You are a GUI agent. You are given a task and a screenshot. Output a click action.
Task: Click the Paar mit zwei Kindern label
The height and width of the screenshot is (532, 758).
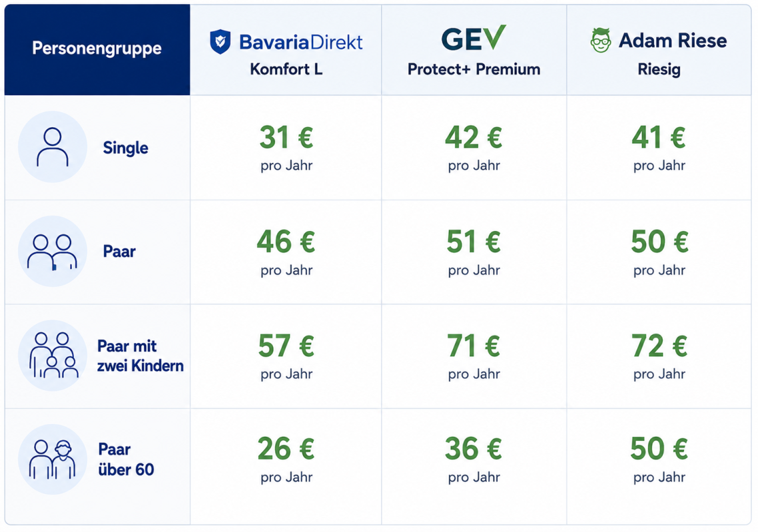pos(140,356)
